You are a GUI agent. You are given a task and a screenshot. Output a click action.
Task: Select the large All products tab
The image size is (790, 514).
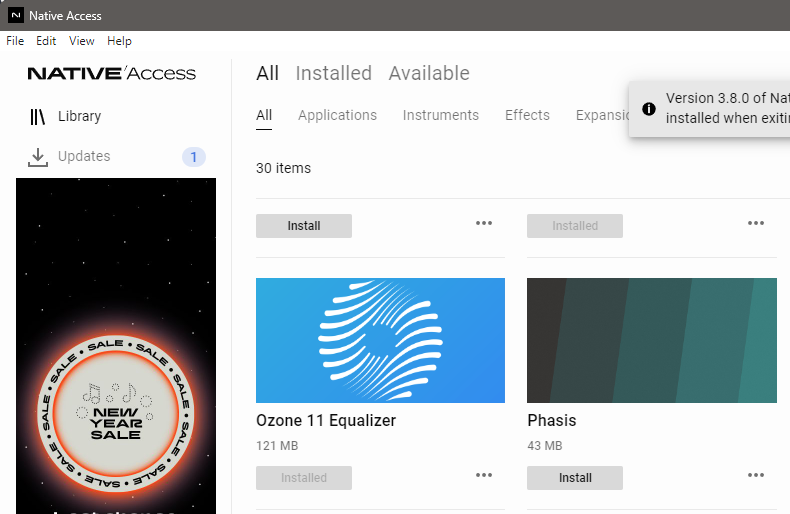click(267, 73)
